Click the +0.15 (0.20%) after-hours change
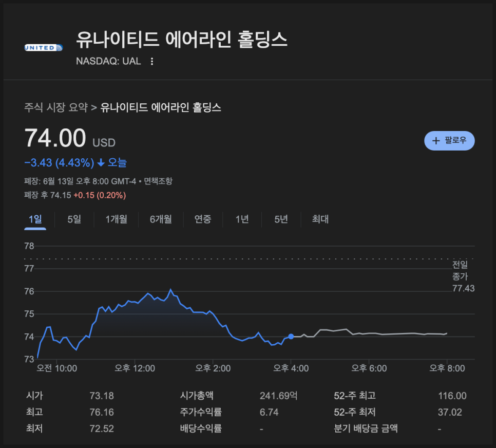Screen dimensions: 496x448 (x=100, y=195)
